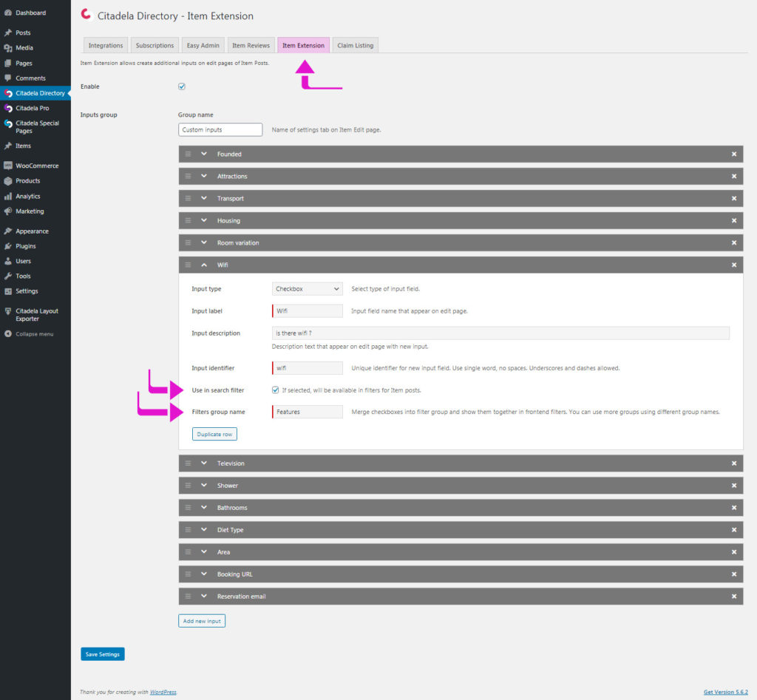Screen dimensions: 757x700
Task: Expand the Reservation email input panel
Action: (x=204, y=597)
